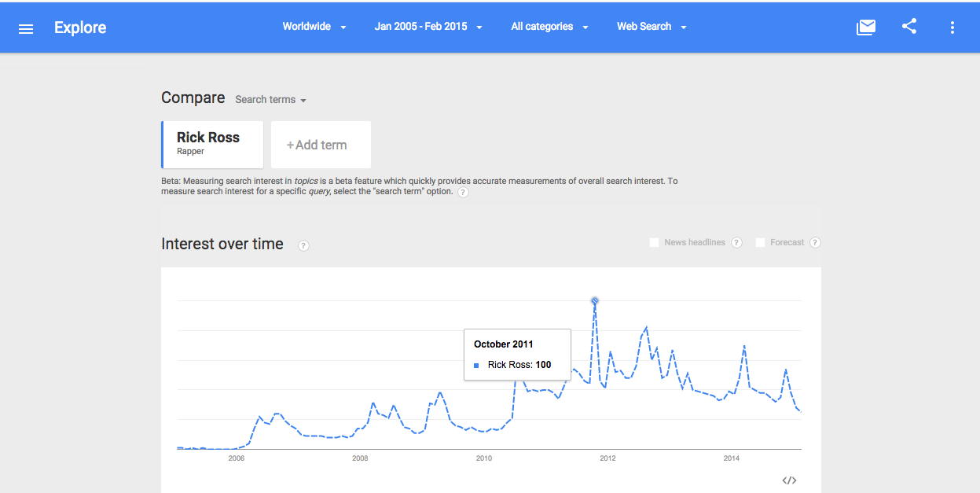This screenshot has height=493, width=980.
Task: Enable the News headlines checkbox
Action: [x=654, y=243]
